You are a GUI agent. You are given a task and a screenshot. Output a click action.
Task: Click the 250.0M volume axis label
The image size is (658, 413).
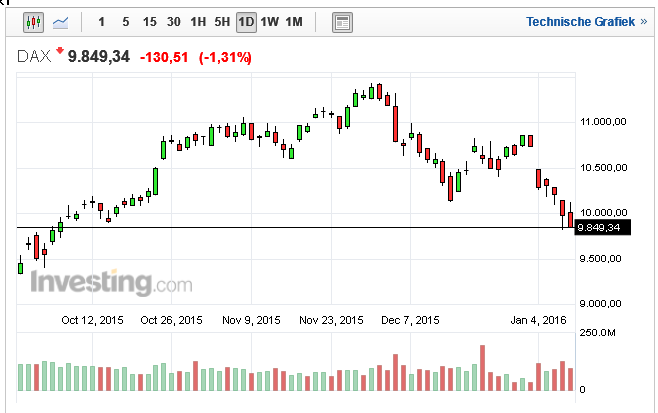[598, 333]
